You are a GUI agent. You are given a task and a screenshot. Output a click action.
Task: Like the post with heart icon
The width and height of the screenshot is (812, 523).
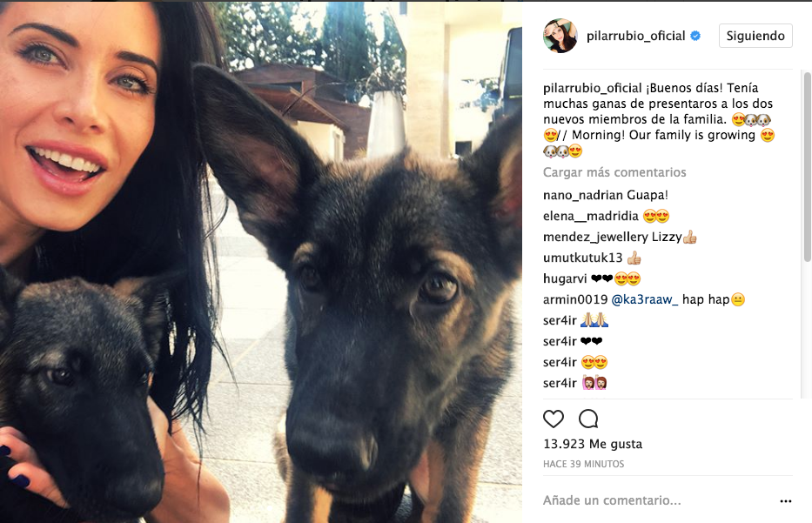553,419
